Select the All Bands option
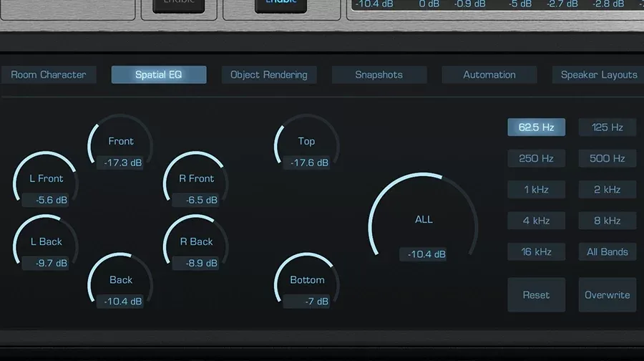The height and width of the screenshot is (361, 644). [608, 251]
